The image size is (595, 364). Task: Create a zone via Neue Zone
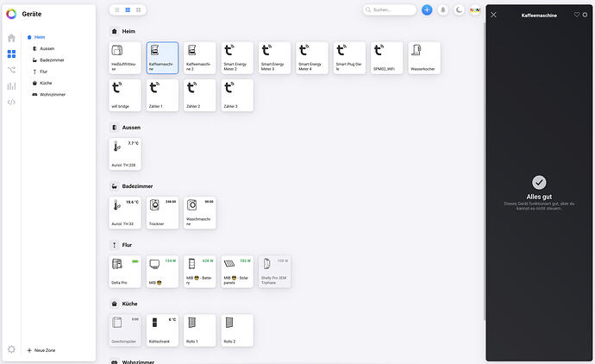pos(41,350)
